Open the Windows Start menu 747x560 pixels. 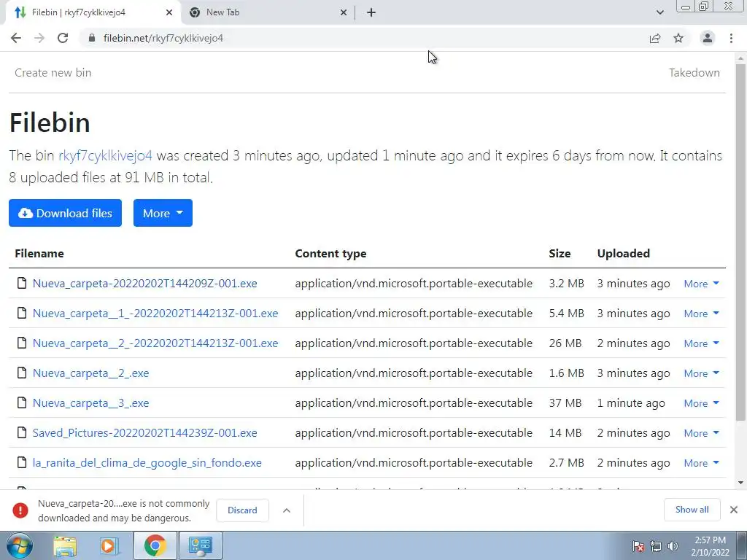(x=19, y=545)
